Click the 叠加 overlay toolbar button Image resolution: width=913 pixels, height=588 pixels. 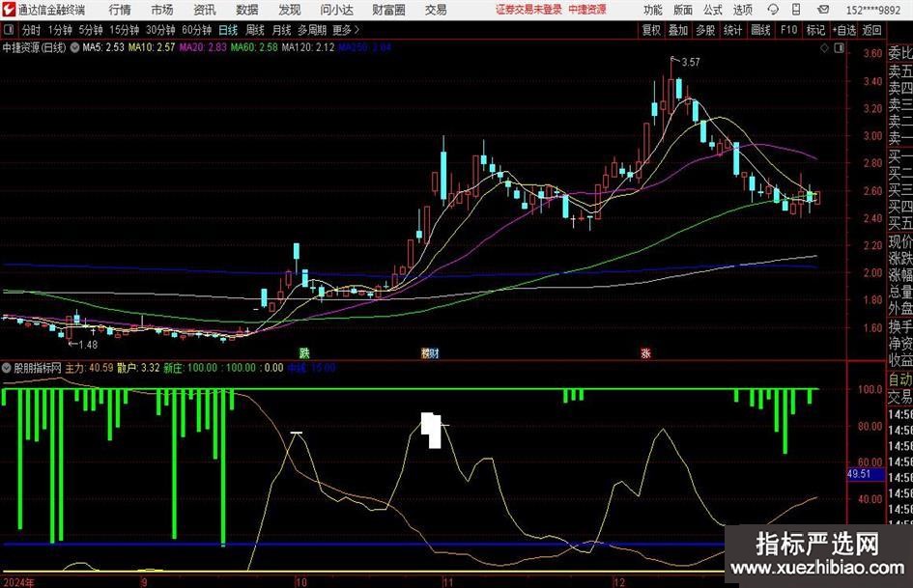[678, 30]
